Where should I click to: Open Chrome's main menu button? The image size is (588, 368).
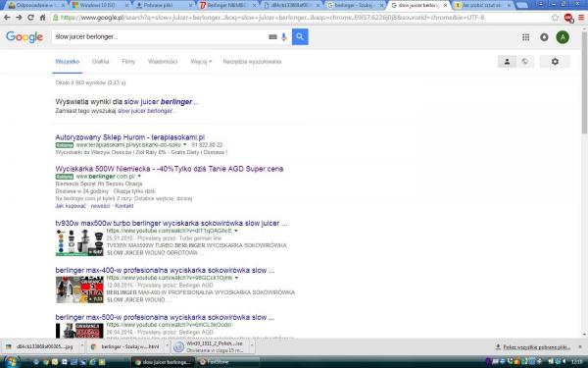pyautogui.click(x=581, y=18)
